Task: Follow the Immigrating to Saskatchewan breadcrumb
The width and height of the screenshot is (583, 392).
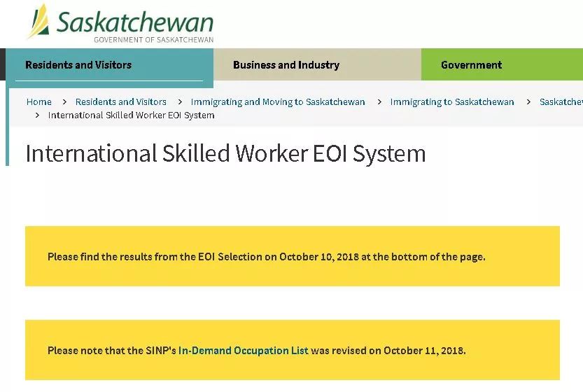Action: 452,101
